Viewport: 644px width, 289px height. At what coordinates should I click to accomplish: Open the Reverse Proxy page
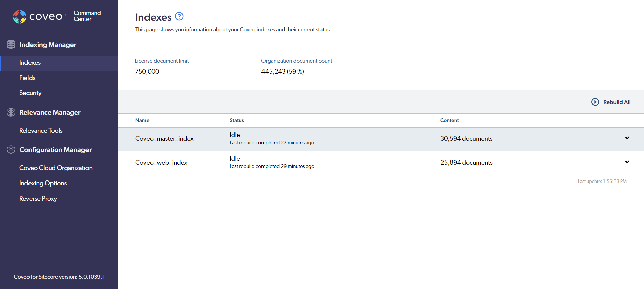pos(38,199)
